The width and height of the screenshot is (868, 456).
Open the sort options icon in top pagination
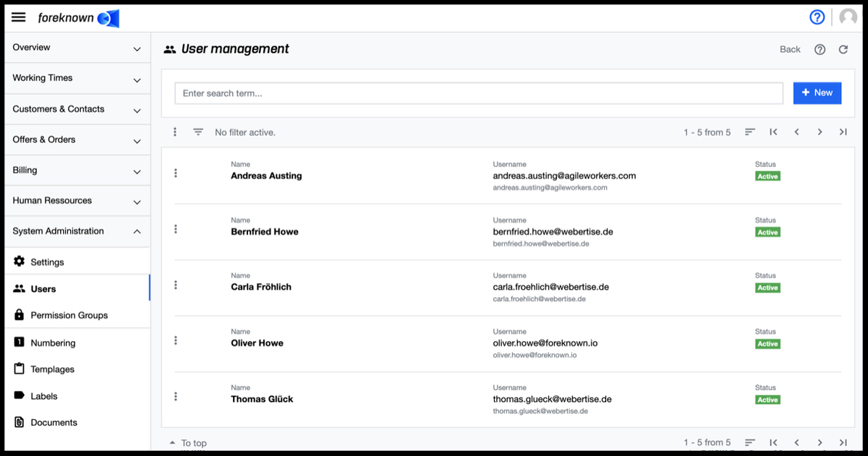750,132
